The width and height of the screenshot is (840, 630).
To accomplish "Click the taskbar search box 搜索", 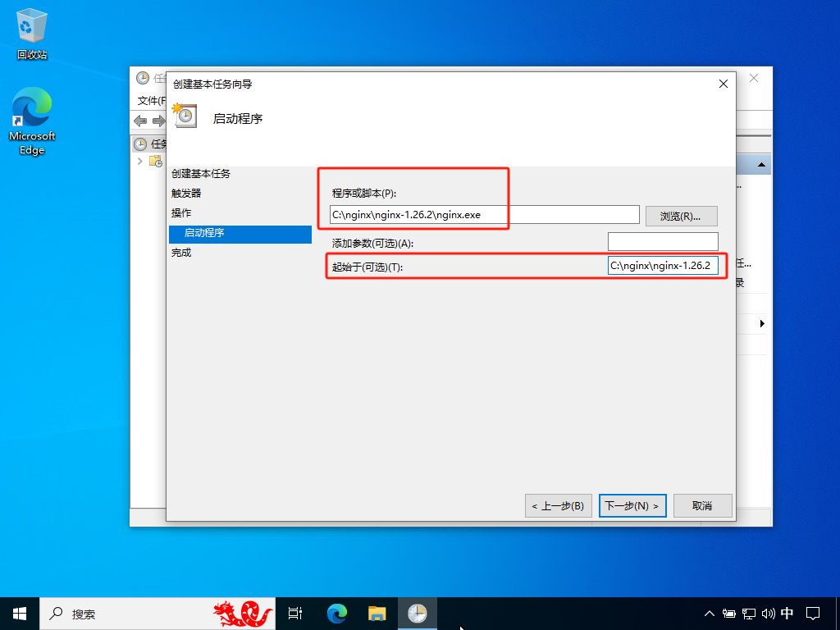I will (x=157, y=614).
